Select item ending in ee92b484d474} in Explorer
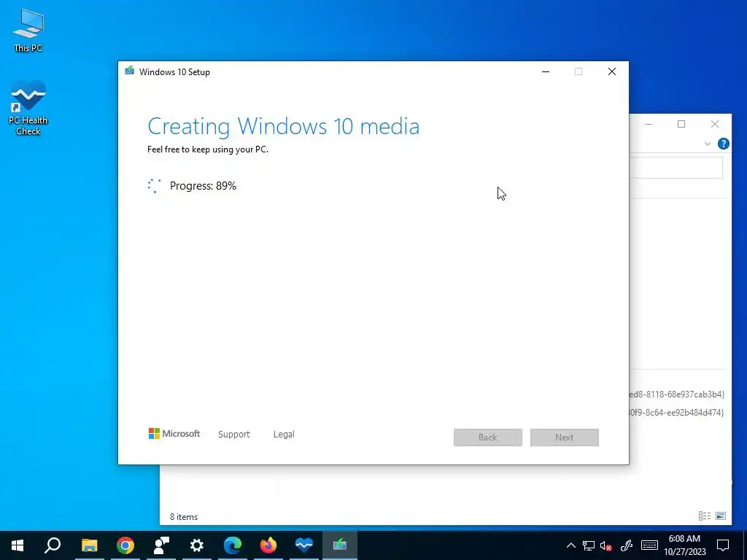This screenshot has width=747, height=560. [677, 413]
